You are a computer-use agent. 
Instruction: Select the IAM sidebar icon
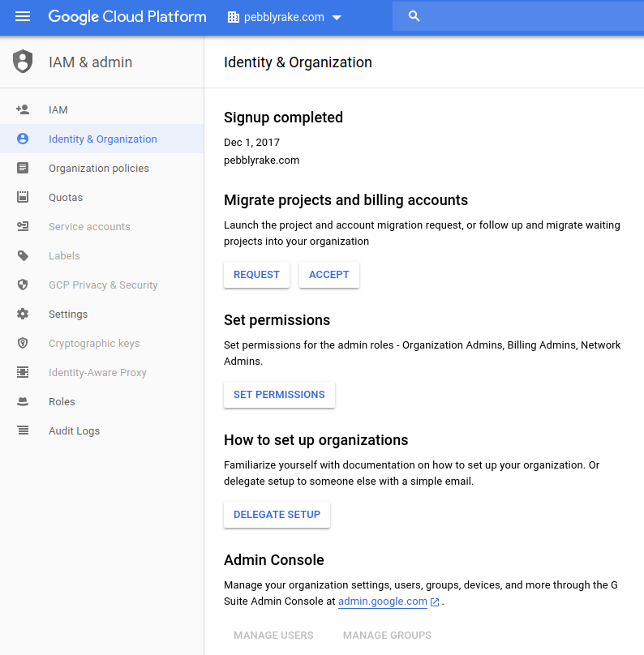[23, 109]
